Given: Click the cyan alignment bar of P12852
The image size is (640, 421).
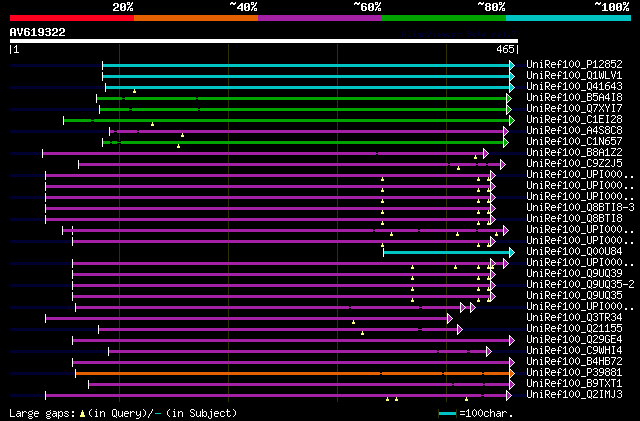Looking at the screenshot, I should click(x=306, y=65).
